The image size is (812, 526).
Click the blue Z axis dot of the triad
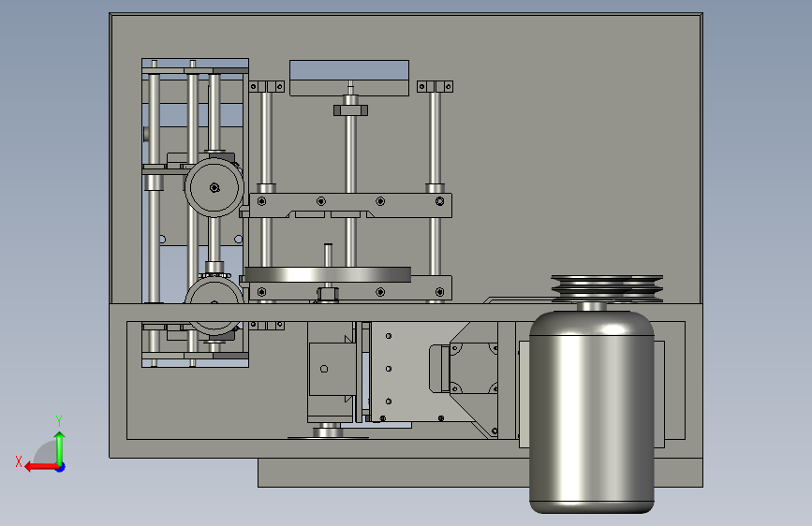[61, 467]
